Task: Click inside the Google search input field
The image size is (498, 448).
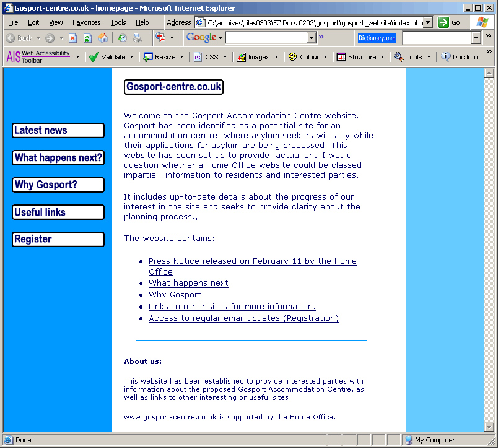Action: [x=266, y=38]
